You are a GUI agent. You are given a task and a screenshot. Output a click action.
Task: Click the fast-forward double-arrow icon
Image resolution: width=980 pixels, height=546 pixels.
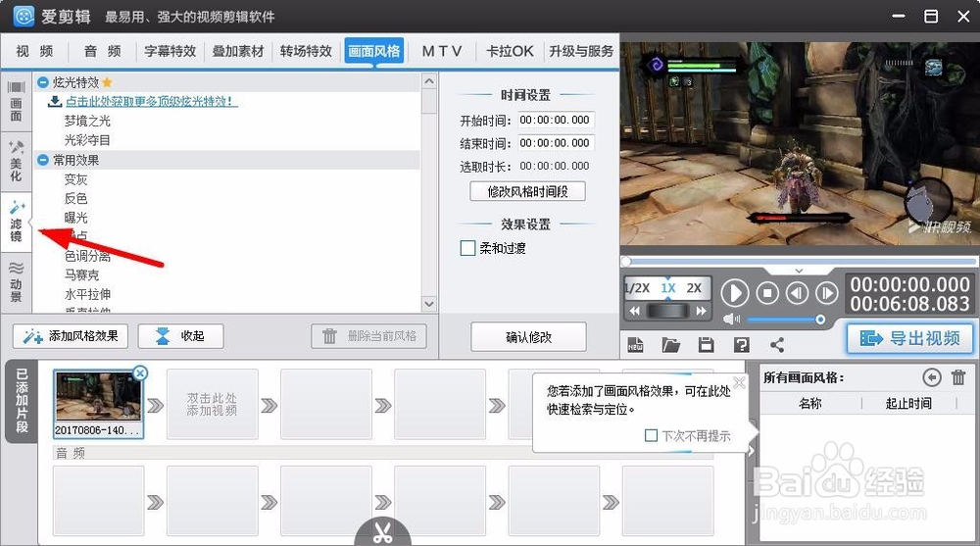(x=702, y=311)
